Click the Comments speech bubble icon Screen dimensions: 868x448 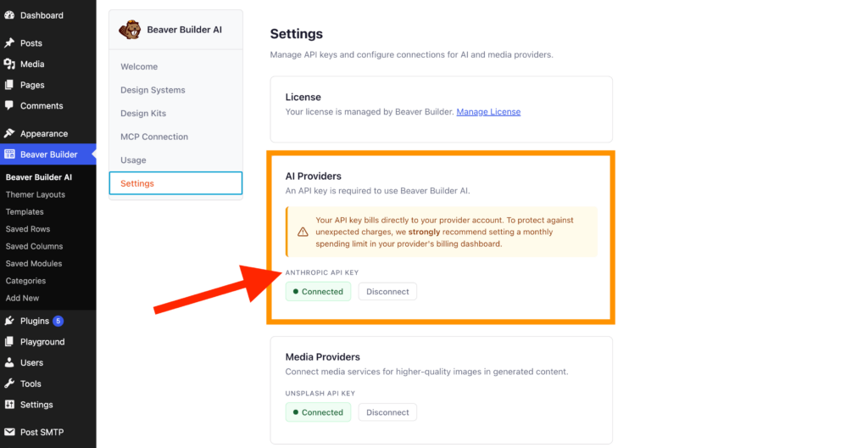(x=8, y=105)
